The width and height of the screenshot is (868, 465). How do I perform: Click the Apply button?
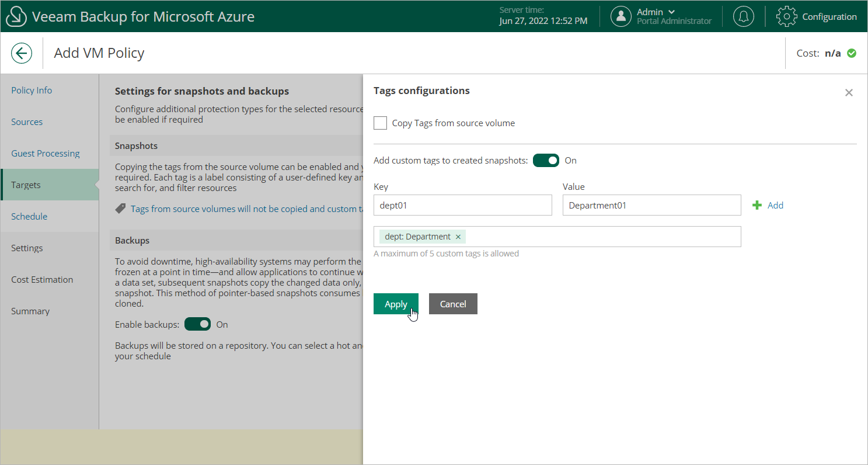click(396, 304)
